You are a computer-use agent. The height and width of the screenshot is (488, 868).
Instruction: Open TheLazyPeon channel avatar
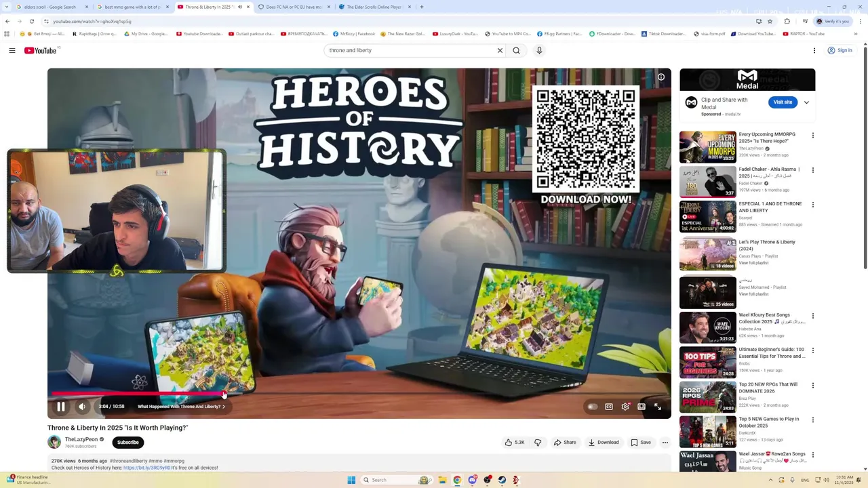[x=54, y=443]
